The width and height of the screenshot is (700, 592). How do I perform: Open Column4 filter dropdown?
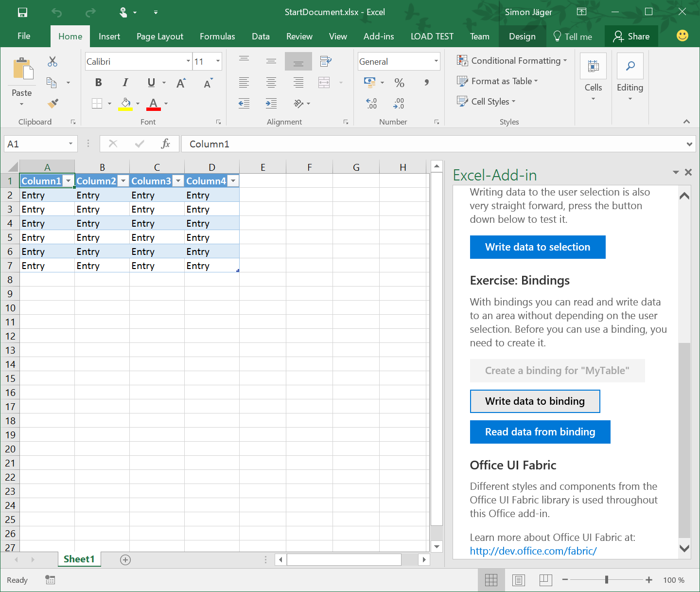coord(233,181)
